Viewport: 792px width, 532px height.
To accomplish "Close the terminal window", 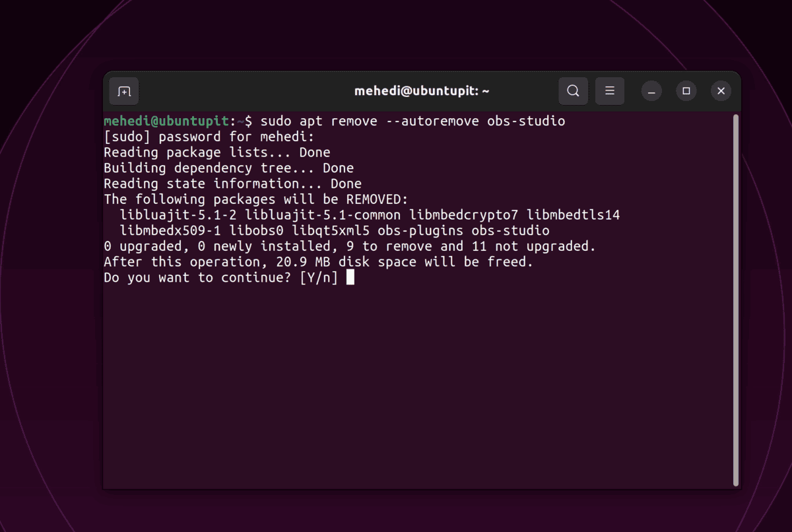I will 721,91.
